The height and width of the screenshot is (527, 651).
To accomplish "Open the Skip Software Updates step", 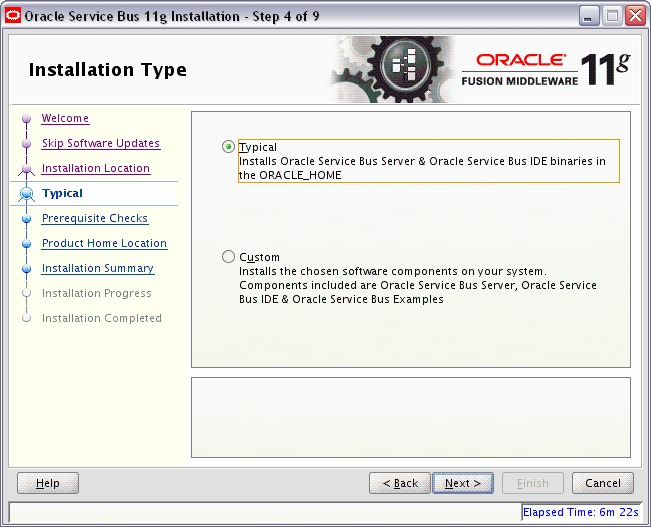I will point(101,143).
